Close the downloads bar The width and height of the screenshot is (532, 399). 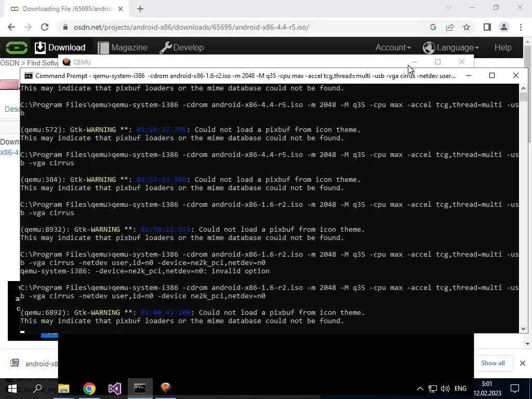[523, 363]
